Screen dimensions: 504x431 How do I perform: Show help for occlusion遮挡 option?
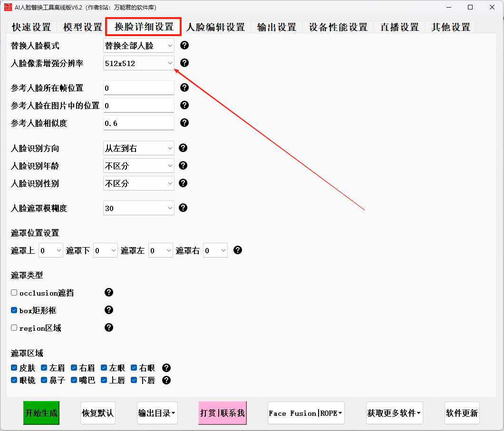coord(109,293)
